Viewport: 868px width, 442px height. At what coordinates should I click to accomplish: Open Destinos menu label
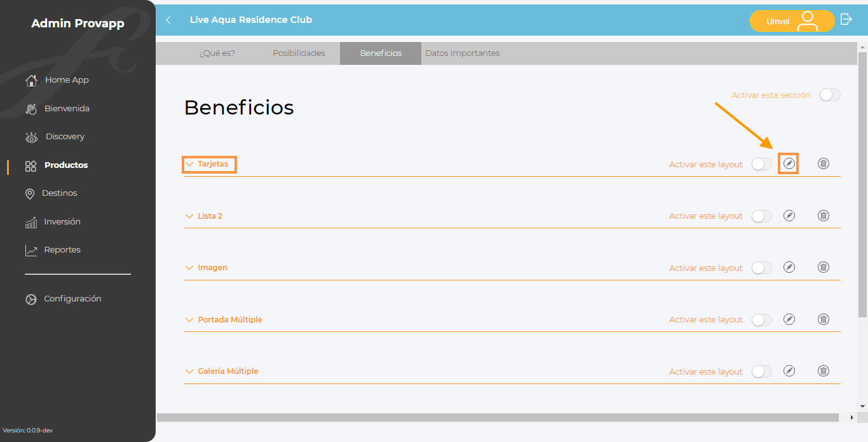(x=60, y=193)
